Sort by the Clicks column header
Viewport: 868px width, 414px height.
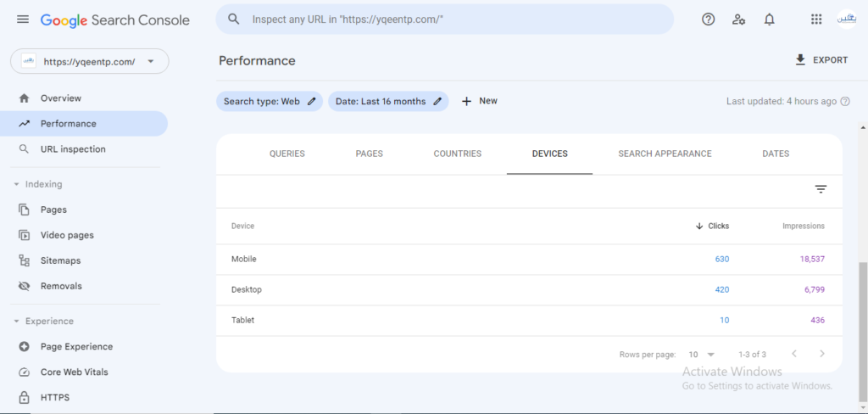pos(712,227)
